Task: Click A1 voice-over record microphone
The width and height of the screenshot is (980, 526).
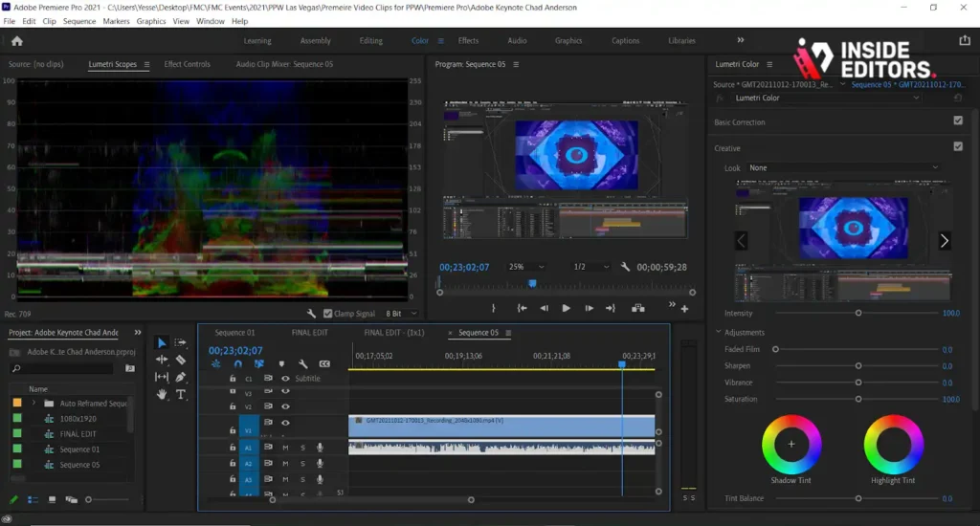Action: [x=320, y=448]
